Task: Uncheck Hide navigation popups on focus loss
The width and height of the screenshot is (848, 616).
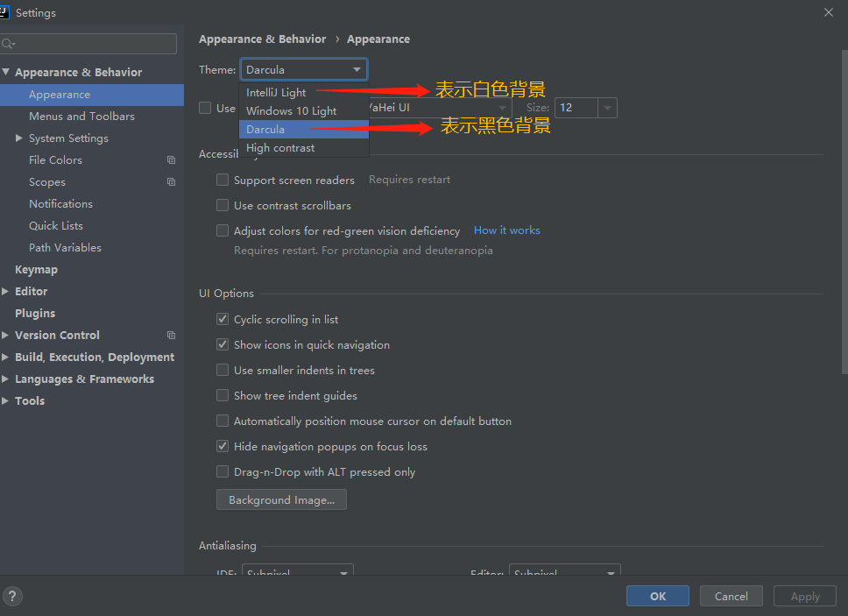Action: click(x=223, y=446)
